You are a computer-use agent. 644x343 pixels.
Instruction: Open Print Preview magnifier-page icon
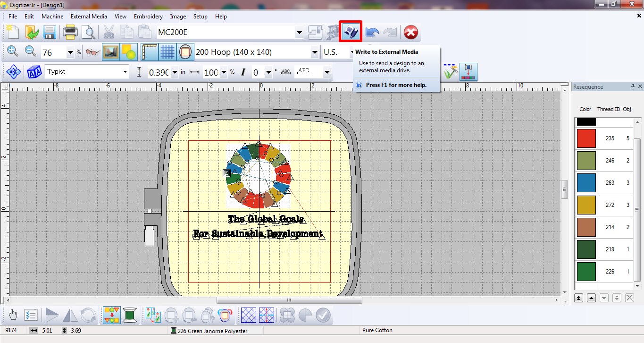point(88,32)
